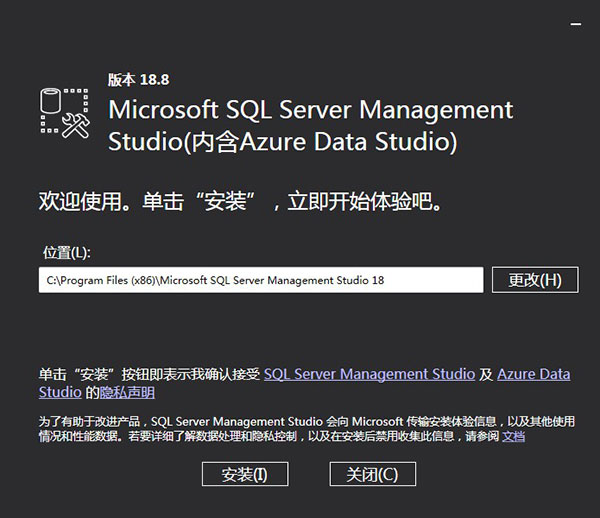Viewport: 600px width, 518px height.
Task: Focus the install location path field
Action: click(260, 281)
